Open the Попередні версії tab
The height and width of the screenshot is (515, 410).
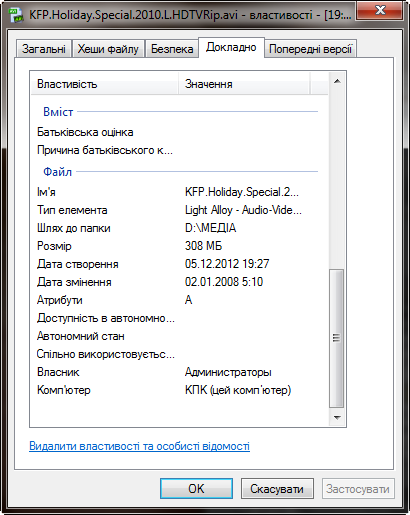pyautogui.click(x=310, y=49)
